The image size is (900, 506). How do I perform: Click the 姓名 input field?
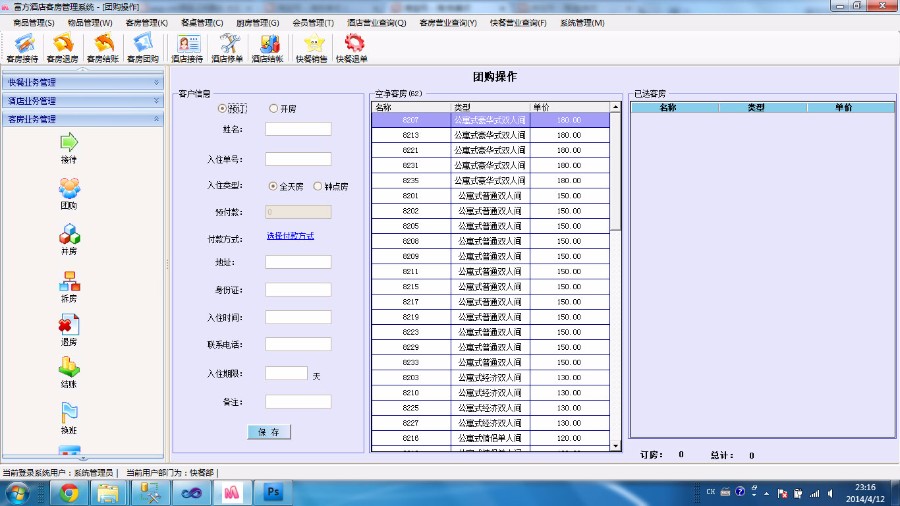(298, 129)
